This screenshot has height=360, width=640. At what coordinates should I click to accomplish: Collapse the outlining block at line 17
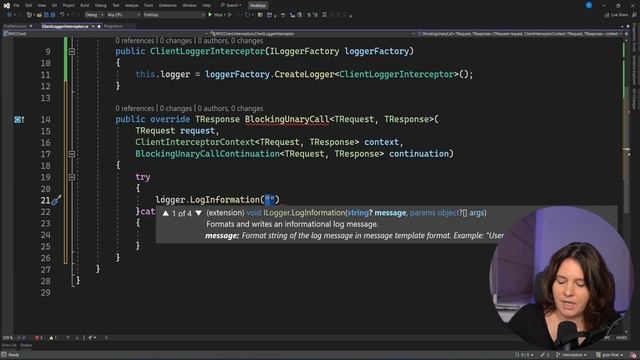(72, 154)
